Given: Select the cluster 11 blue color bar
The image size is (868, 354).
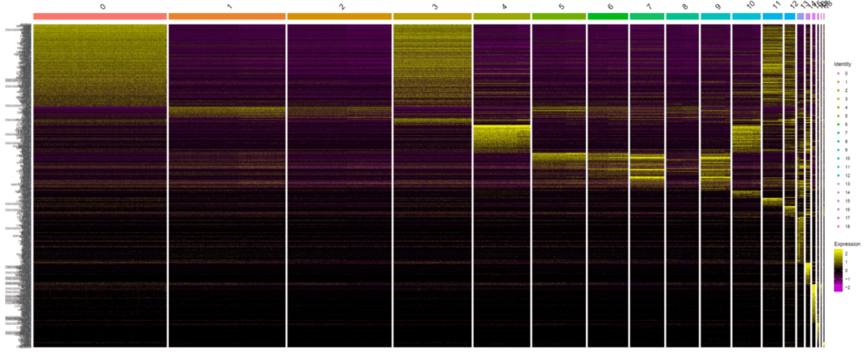Looking at the screenshot, I should 772,17.
